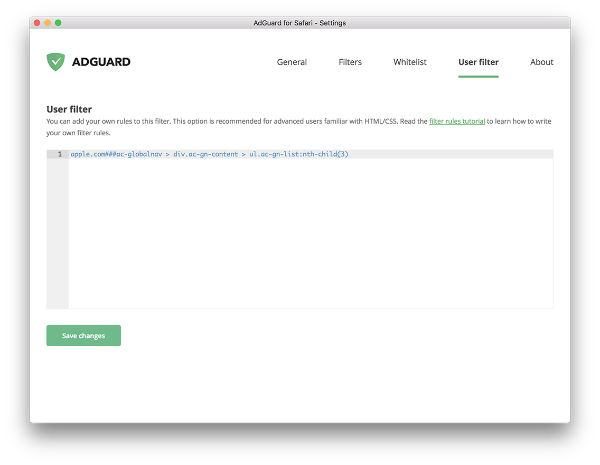
Task: Open the About tab
Action: coord(541,62)
